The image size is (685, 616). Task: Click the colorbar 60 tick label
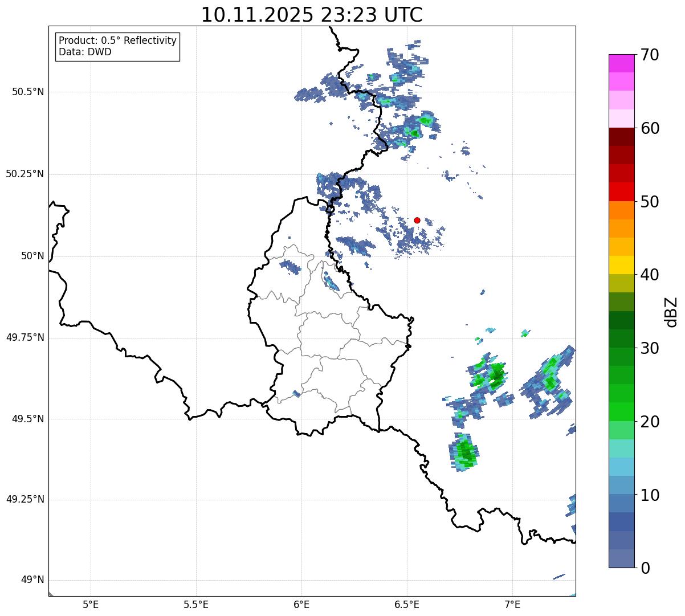point(650,128)
